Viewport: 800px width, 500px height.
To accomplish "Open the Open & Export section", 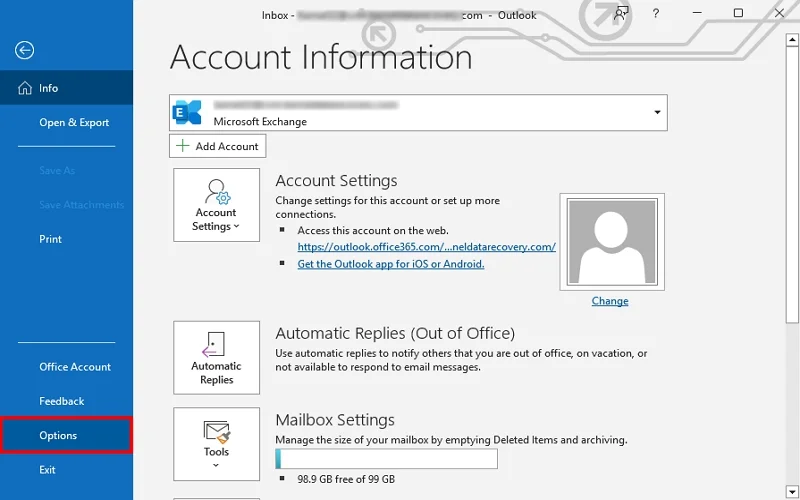I will tap(66, 122).
